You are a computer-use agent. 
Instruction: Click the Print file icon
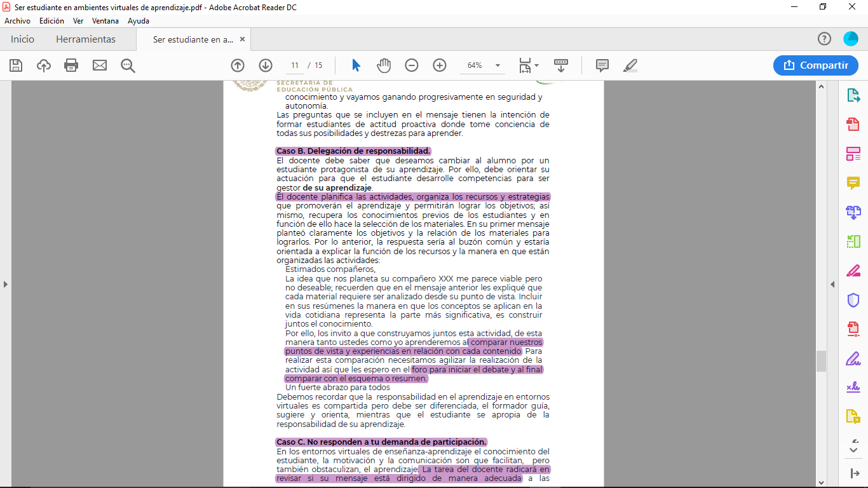[x=71, y=65]
